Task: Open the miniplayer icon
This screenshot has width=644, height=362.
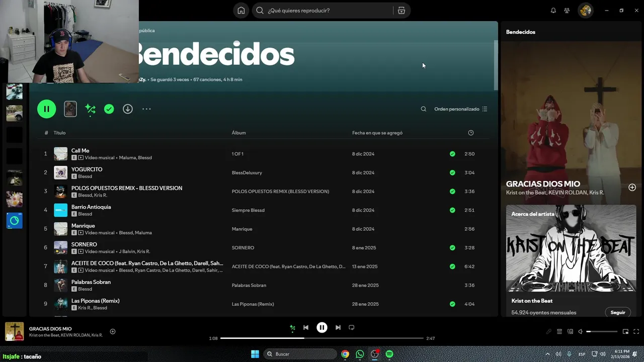Action: point(625,331)
